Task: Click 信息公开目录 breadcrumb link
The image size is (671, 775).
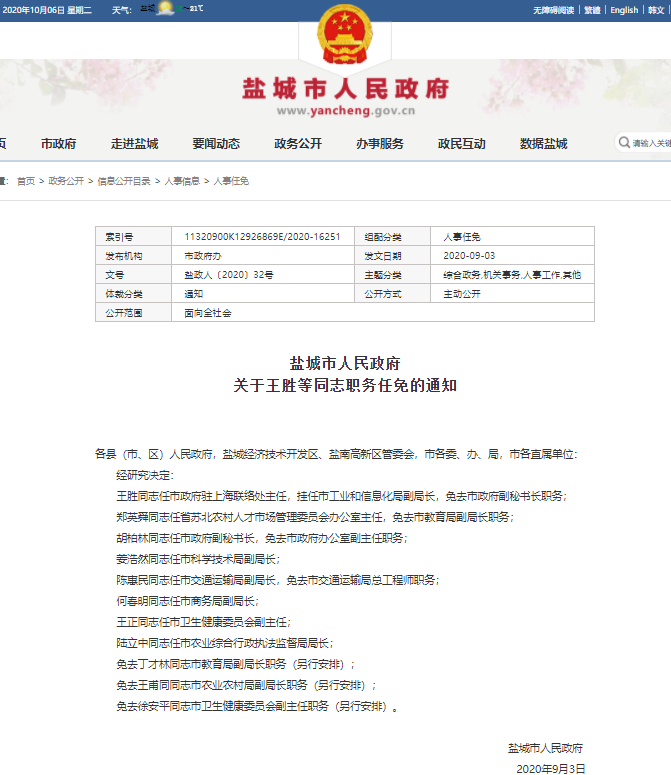Action: 124,181
